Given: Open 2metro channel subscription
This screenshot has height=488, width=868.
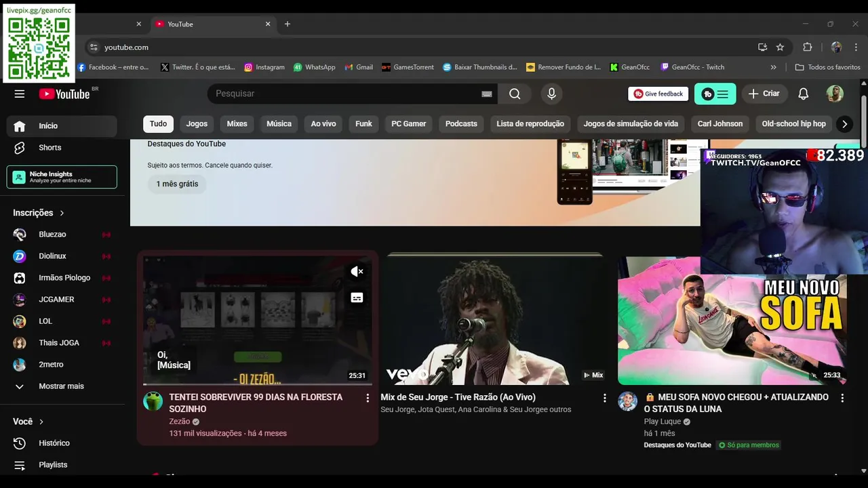Looking at the screenshot, I should pos(62,365).
